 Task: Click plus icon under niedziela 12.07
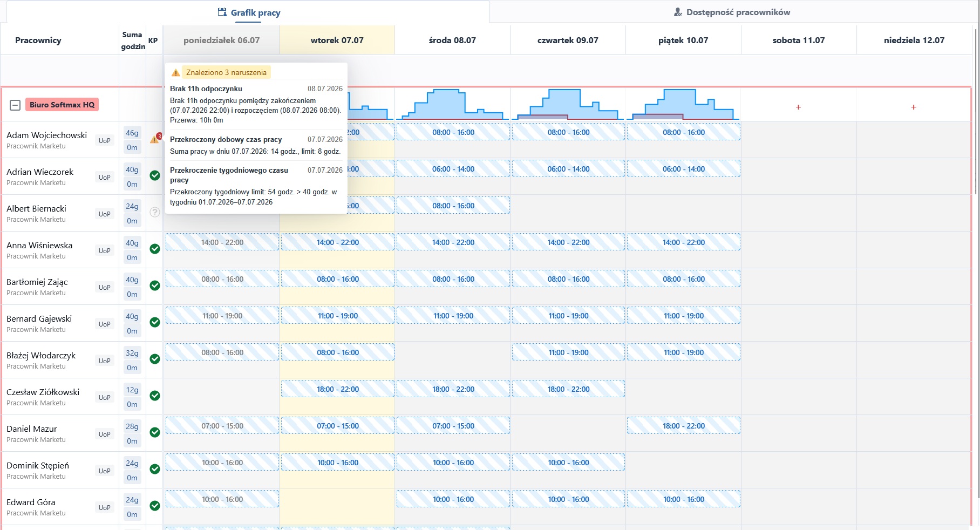click(x=914, y=107)
